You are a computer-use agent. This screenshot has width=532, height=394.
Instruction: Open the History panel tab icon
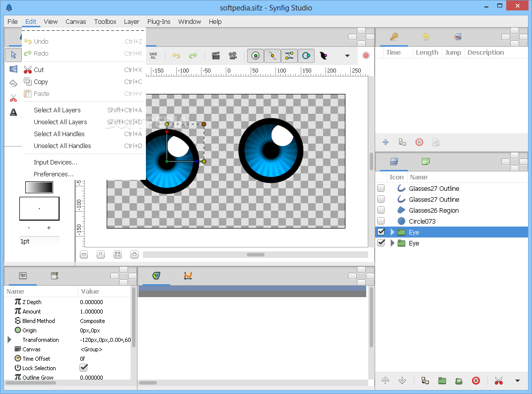426,37
